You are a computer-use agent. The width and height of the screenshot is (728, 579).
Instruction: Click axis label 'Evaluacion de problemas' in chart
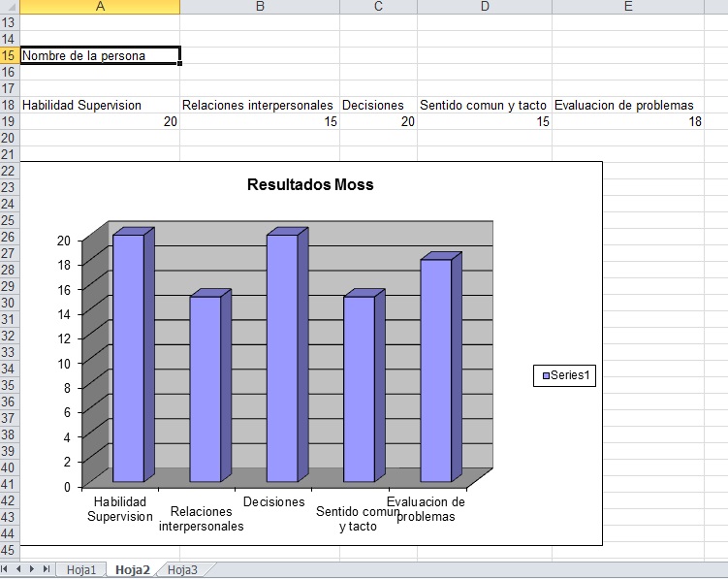pyautogui.click(x=426, y=509)
